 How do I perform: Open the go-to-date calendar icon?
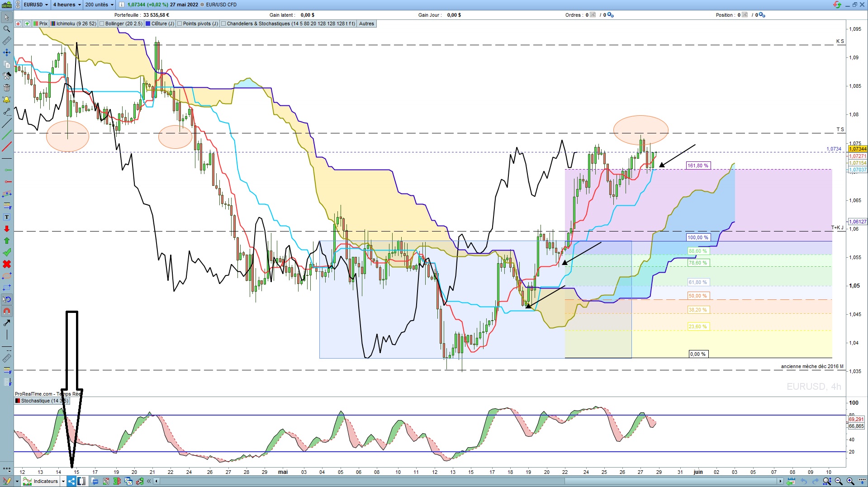click(x=792, y=482)
